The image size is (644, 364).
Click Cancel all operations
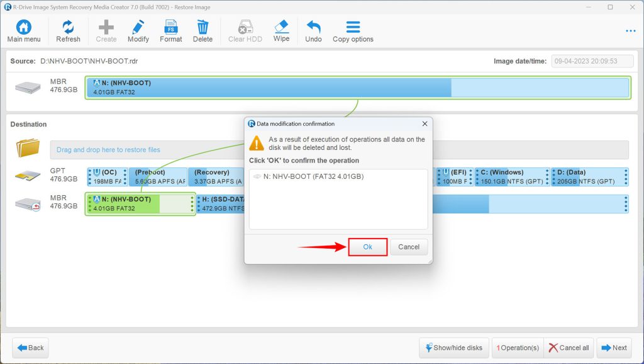[569, 348]
